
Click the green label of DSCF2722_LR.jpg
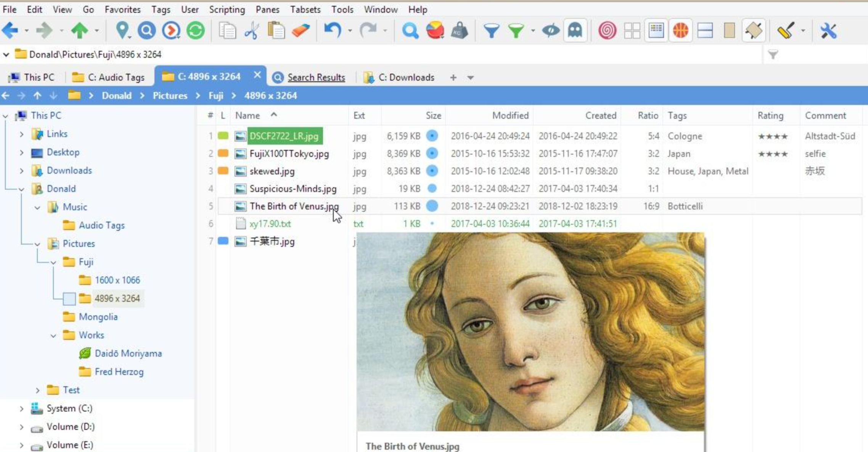(x=223, y=136)
